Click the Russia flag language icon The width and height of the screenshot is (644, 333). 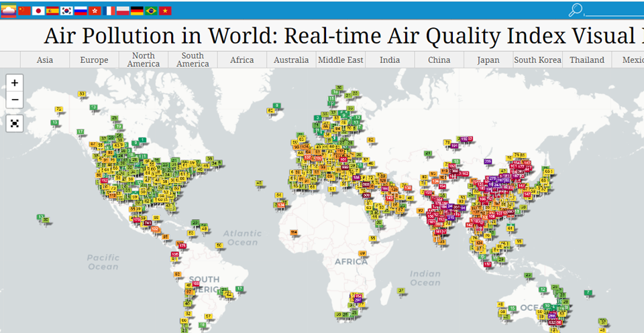[81, 11]
